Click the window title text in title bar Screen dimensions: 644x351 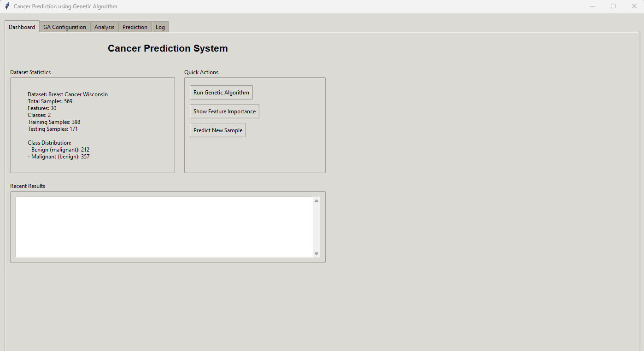click(x=65, y=6)
